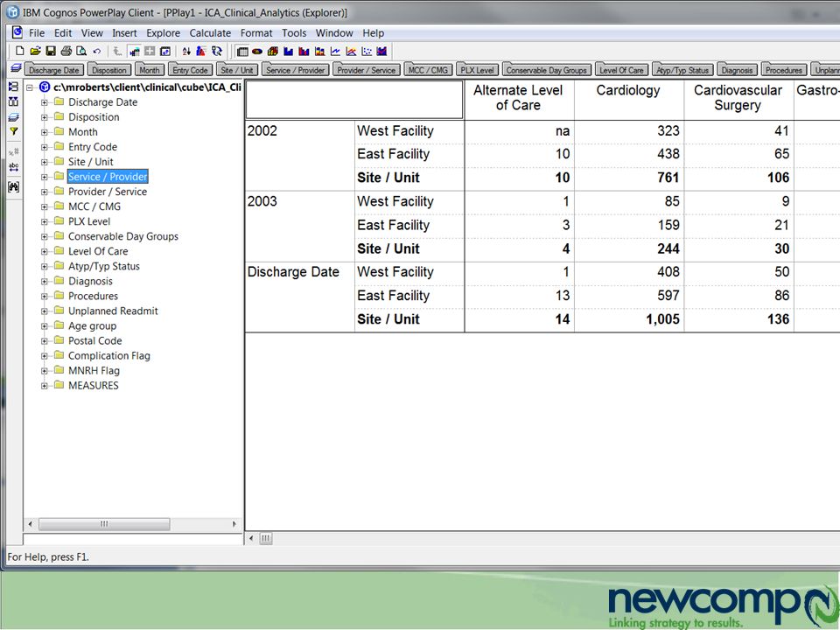Screen dimensions: 840x630
Task: Click the tree panel horizontal scrollbar thumb
Action: click(104, 524)
